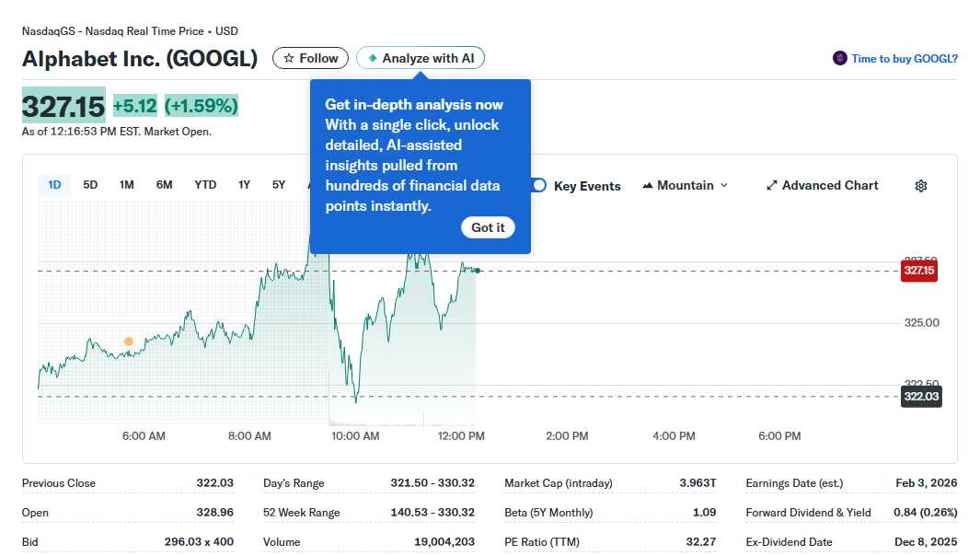Click the red 327.15 price tag on the axis
Viewport: 980px width, 556px height.
[918, 271]
